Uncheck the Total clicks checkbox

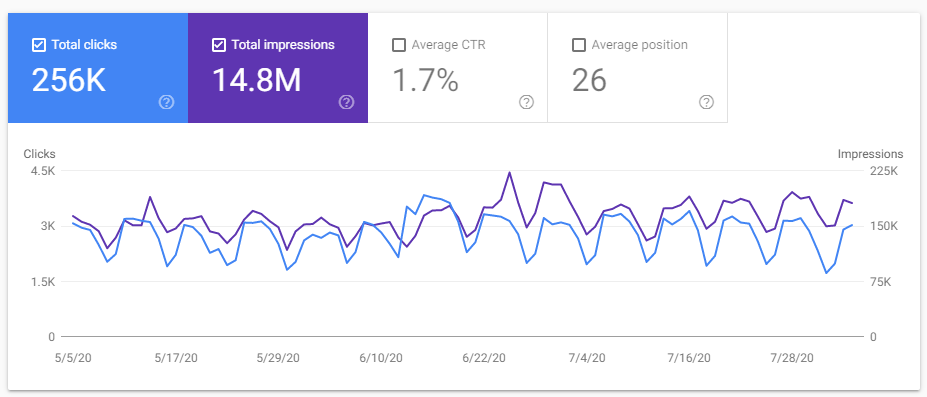pos(39,45)
